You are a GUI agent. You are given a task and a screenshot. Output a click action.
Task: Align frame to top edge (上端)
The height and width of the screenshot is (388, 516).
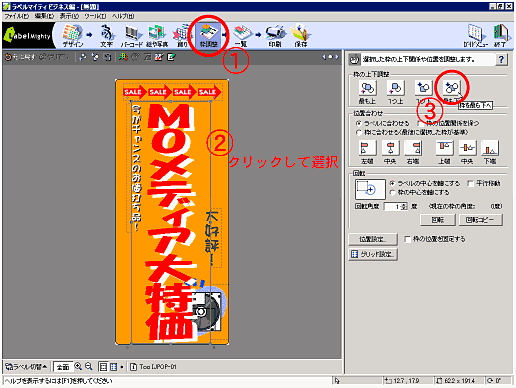445,148
